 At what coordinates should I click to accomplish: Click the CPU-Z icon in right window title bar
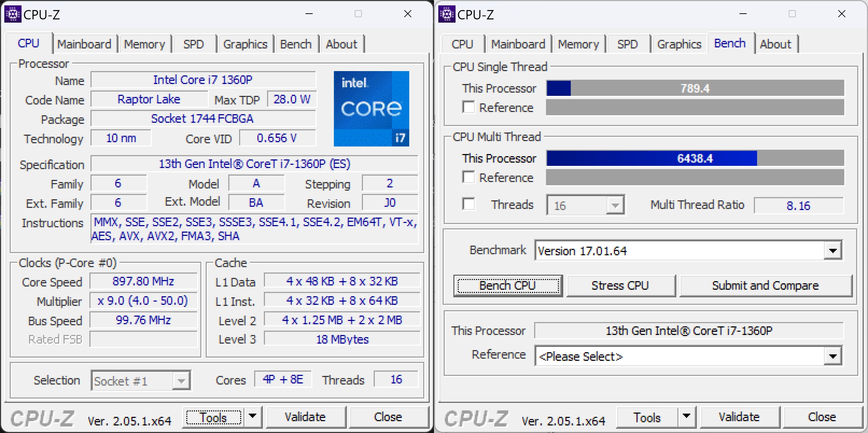[x=447, y=14]
